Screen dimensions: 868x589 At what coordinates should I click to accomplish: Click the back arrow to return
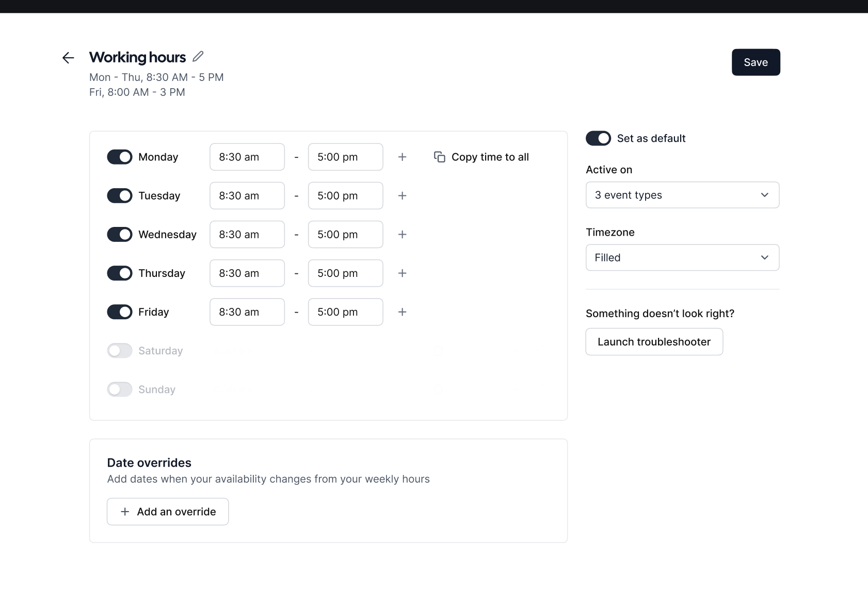68,57
